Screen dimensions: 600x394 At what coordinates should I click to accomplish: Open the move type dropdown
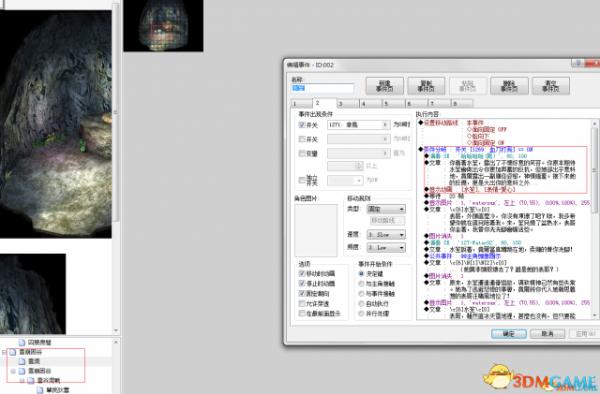click(x=386, y=209)
